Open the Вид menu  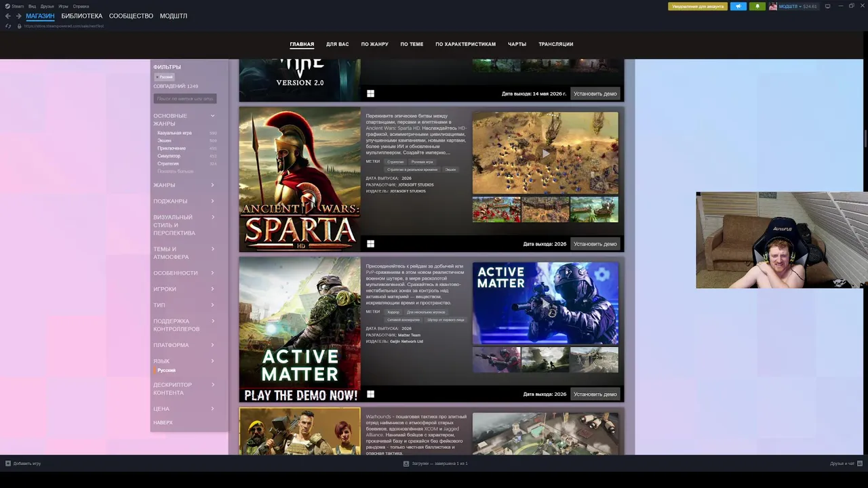[x=32, y=6]
